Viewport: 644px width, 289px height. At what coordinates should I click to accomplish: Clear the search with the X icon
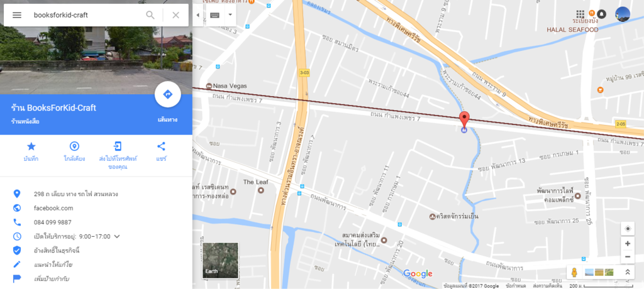176,15
